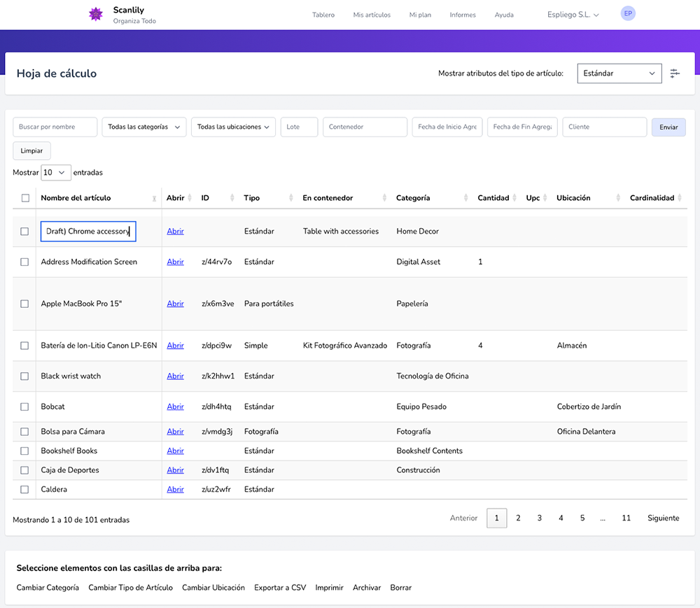This screenshot has height=608, width=700.
Task: Click the Scanlily flower logo
Action: pos(96,14)
